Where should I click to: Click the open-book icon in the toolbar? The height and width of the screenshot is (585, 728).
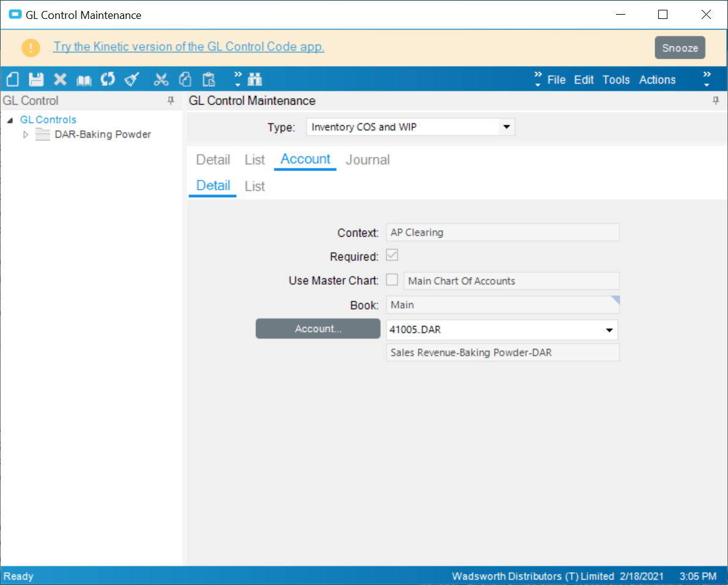(x=84, y=80)
